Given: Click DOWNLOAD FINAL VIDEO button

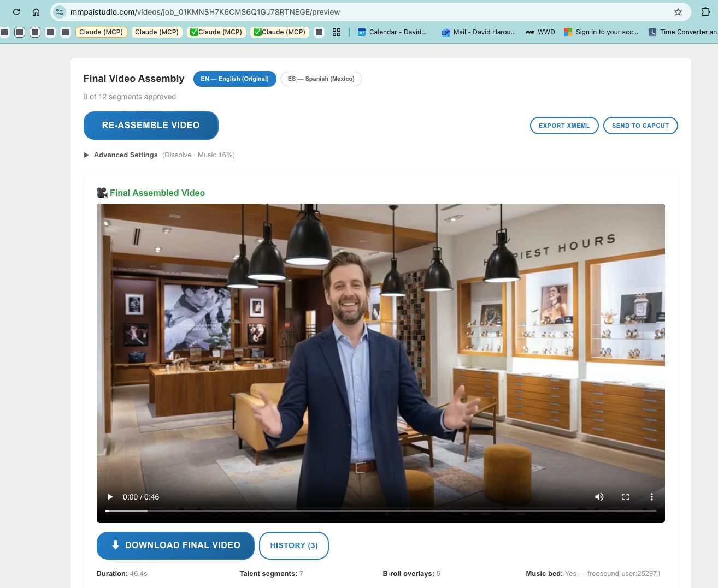Looking at the screenshot, I should pyautogui.click(x=175, y=545).
